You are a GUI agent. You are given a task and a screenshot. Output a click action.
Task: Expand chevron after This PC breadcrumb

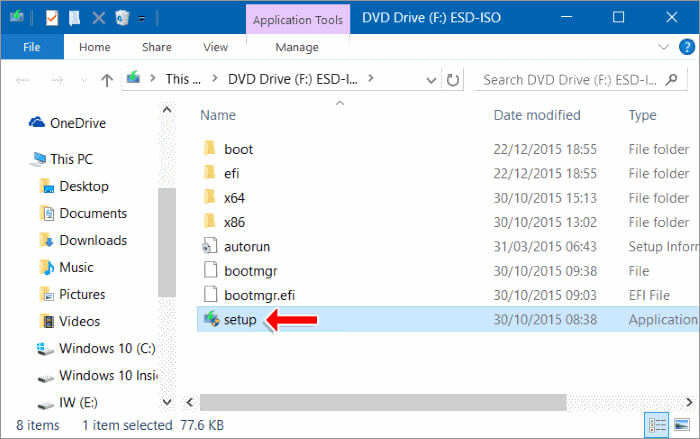215,79
